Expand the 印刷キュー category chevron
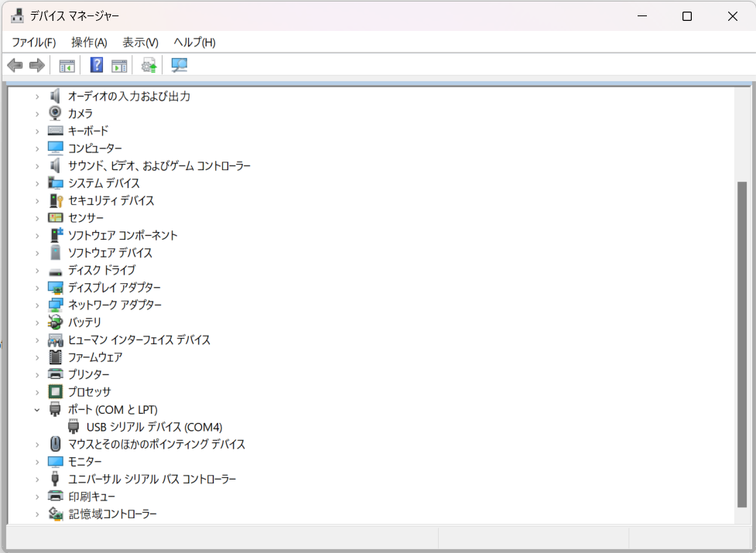 pos(37,497)
